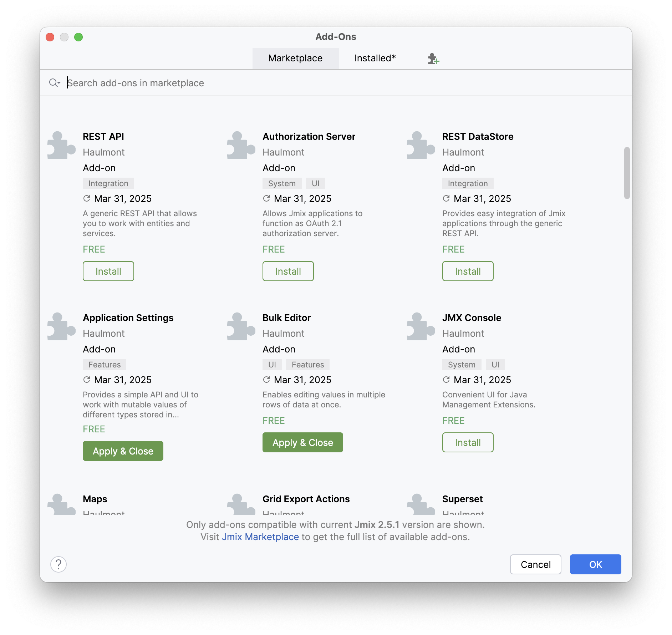The image size is (672, 635).
Task: Open help with the question mark icon
Action: (x=58, y=564)
